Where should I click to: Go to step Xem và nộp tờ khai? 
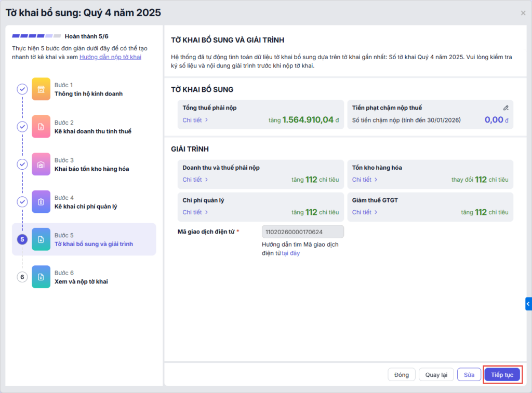[81, 281]
